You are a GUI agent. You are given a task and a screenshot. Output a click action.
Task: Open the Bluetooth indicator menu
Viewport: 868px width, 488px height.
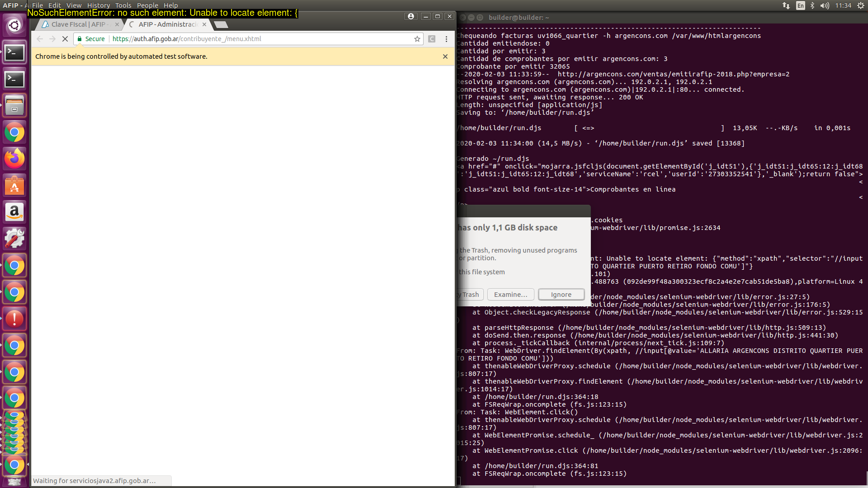pyautogui.click(x=812, y=5)
